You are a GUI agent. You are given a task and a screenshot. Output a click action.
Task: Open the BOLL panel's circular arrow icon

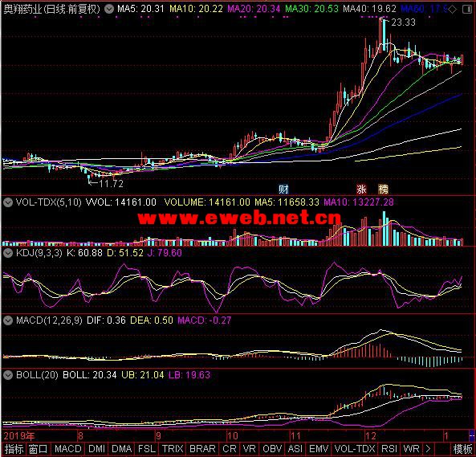(8, 375)
